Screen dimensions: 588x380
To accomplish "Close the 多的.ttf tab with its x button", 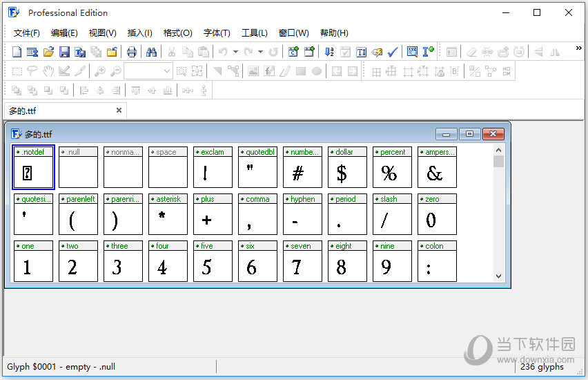I will click(x=119, y=111).
